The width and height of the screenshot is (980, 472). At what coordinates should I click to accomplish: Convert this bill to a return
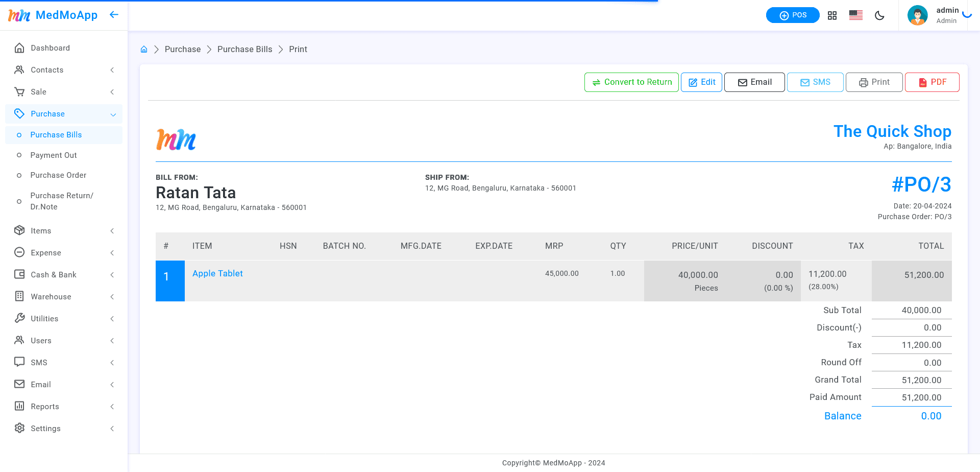[x=631, y=82]
